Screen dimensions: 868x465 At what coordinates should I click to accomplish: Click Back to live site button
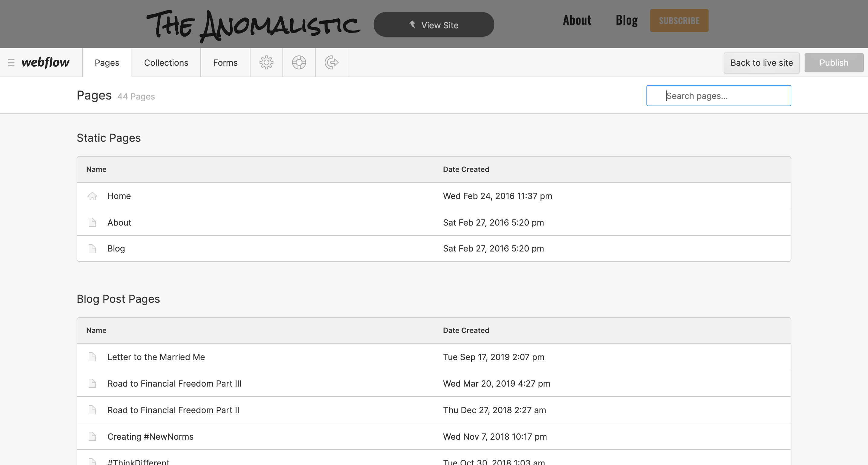pos(761,63)
